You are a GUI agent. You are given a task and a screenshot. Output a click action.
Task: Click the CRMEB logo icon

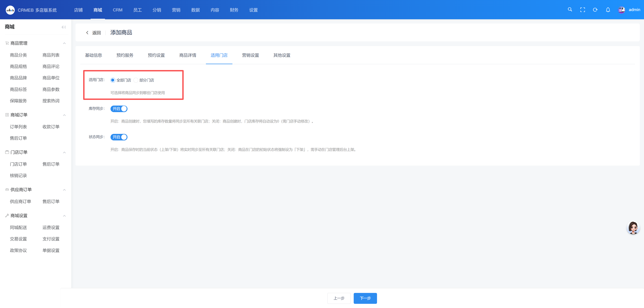pyautogui.click(x=10, y=10)
